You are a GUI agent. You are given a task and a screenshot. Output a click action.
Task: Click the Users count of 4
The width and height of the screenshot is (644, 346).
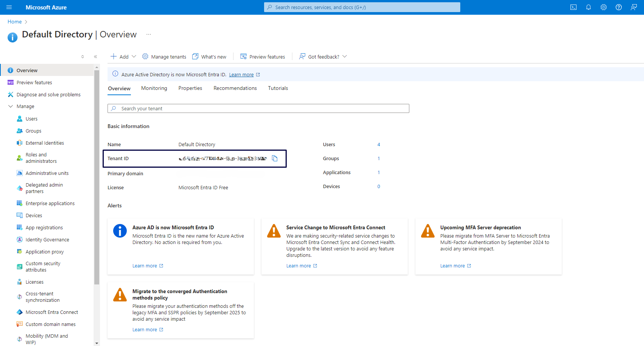378,145
